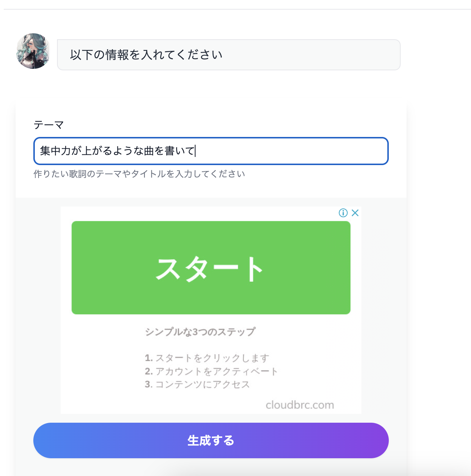Click the 以下の情報を入れてください message bubble
The width and height of the screenshot is (471, 476).
point(229,55)
